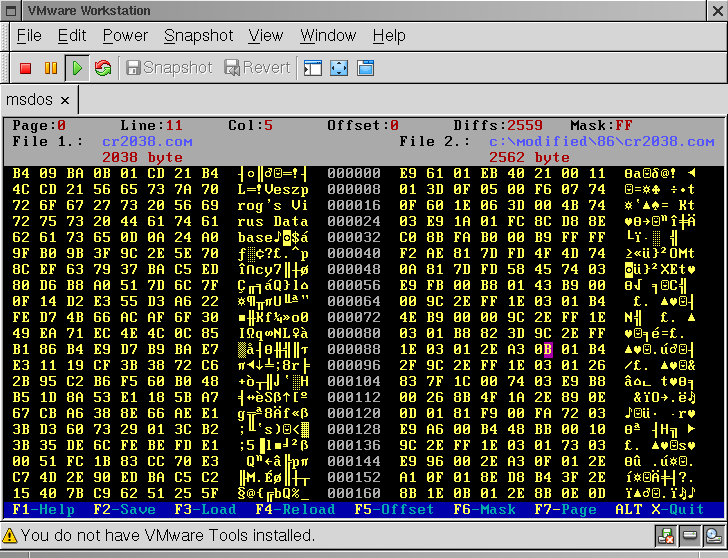The image size is (728, 558).
Task: Click the File 2 path c:\modified\86\cr2038.com
Action: 602,142
